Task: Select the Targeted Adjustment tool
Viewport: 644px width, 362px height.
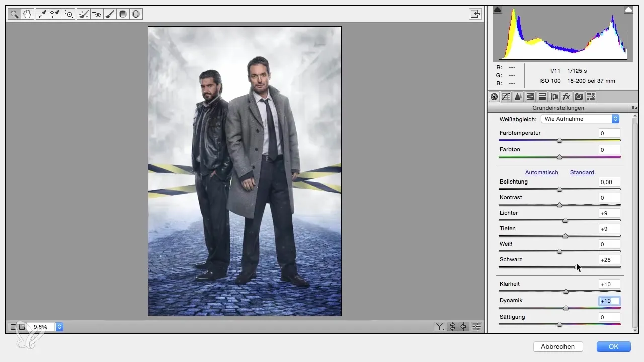Action: click(68, 14)
